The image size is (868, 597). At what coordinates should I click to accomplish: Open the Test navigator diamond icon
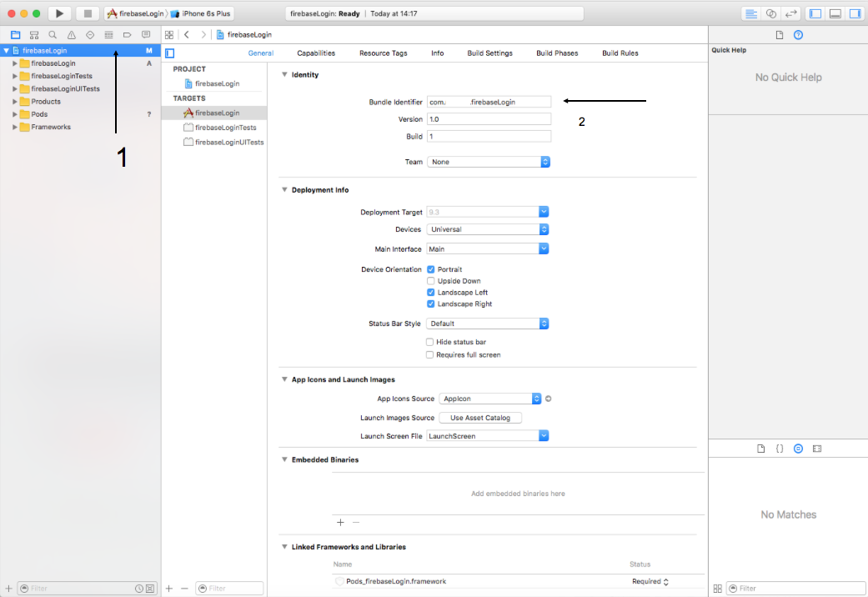90,35
